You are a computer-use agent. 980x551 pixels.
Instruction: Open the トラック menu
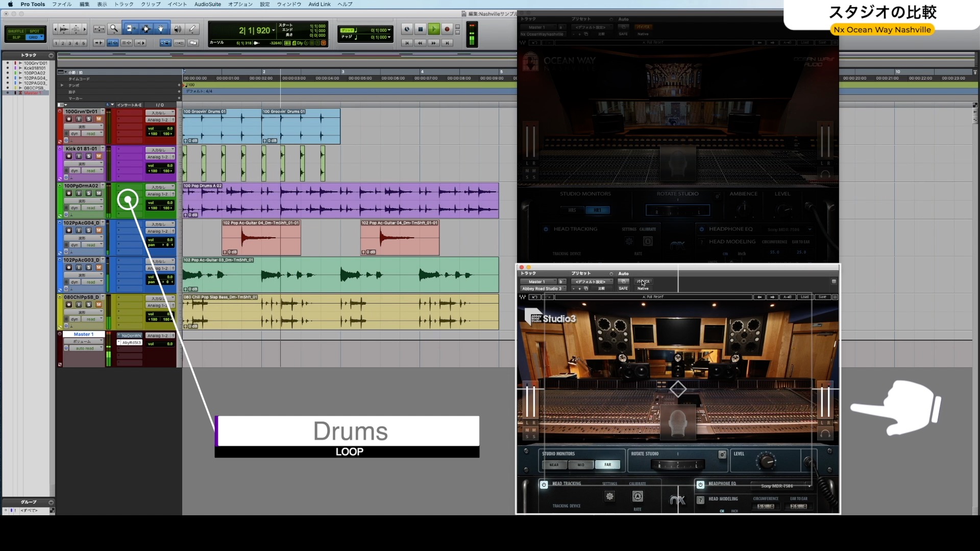(124, 4)
